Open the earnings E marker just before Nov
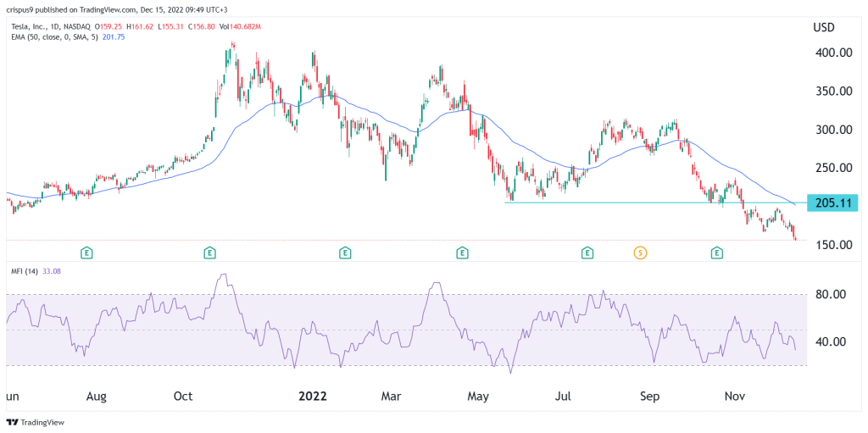 point(717,253)
